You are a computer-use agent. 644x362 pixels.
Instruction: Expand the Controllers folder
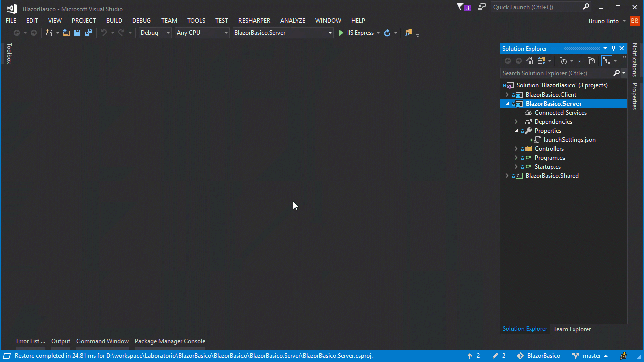pos(516,149)
